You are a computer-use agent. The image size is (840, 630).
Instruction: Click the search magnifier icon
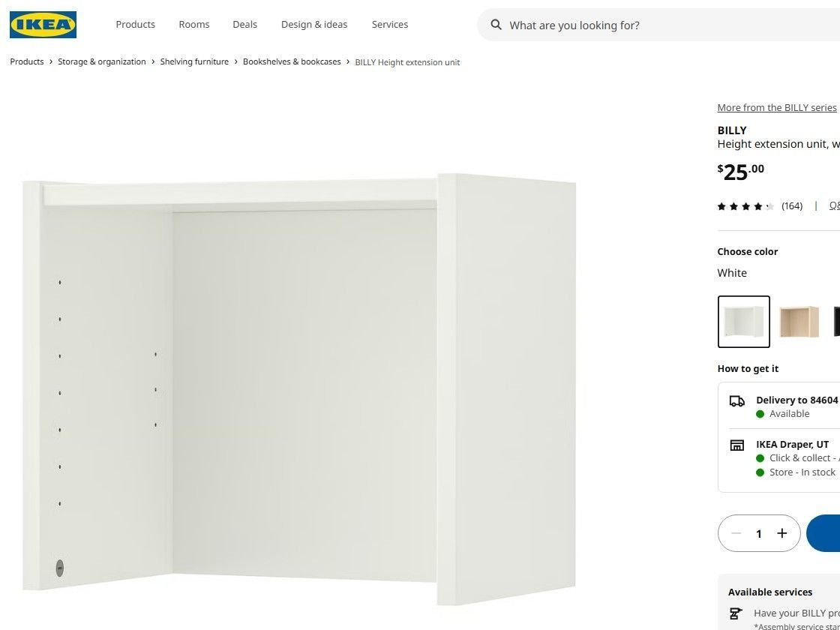496,25
